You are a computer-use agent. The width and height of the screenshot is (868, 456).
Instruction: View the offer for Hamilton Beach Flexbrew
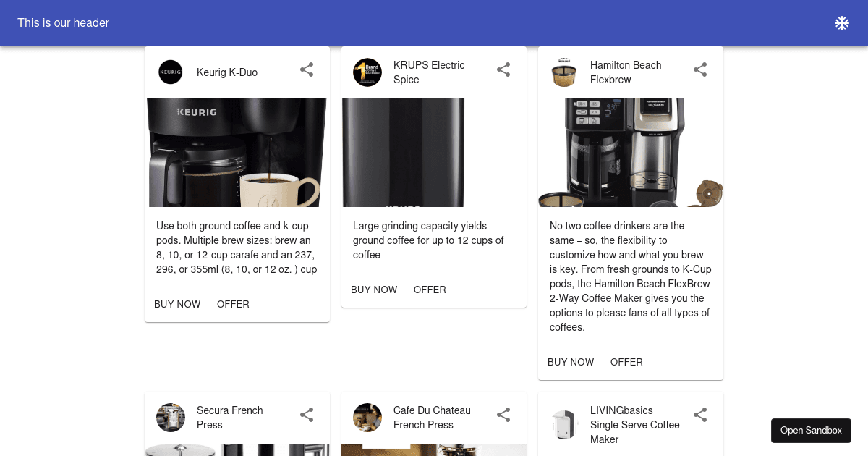626,362
